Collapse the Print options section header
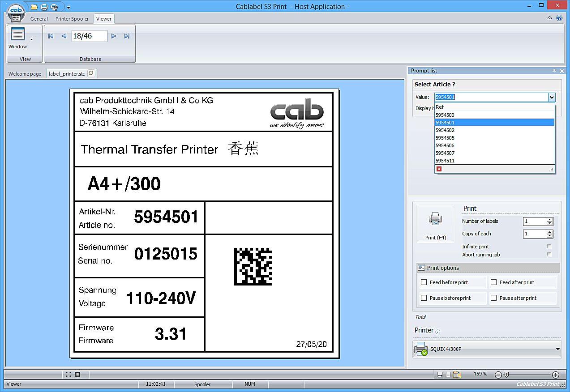The image size is (570, 392). (x=488, y=268)
